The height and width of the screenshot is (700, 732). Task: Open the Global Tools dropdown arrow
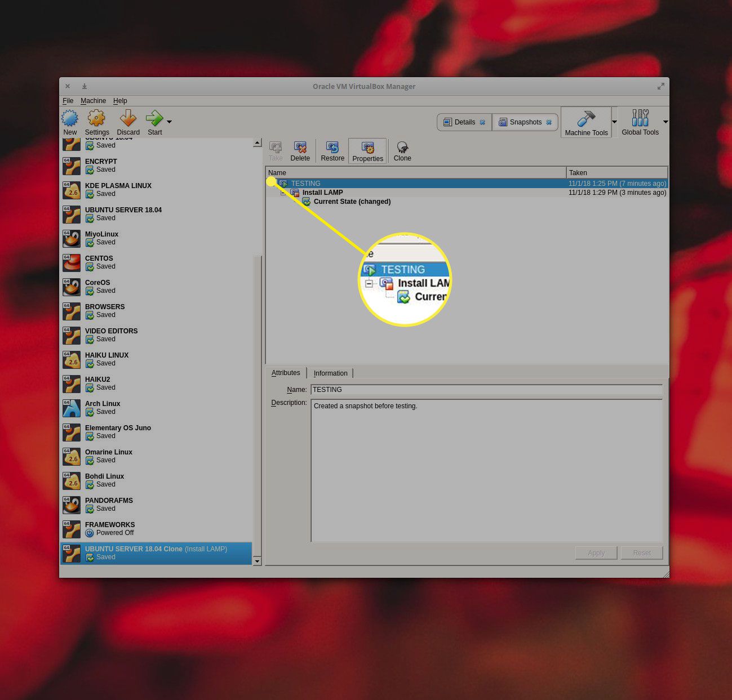pos(666,122)
